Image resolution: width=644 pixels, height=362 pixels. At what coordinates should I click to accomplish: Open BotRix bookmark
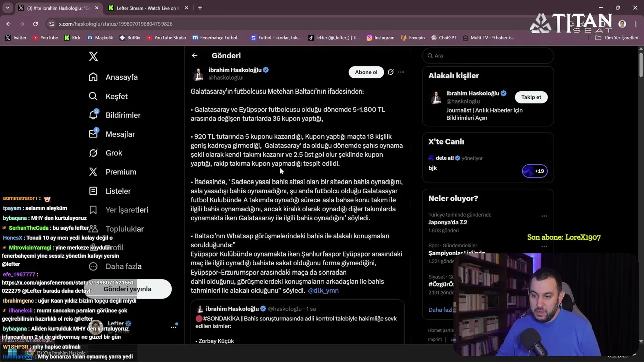pos(130,38)
